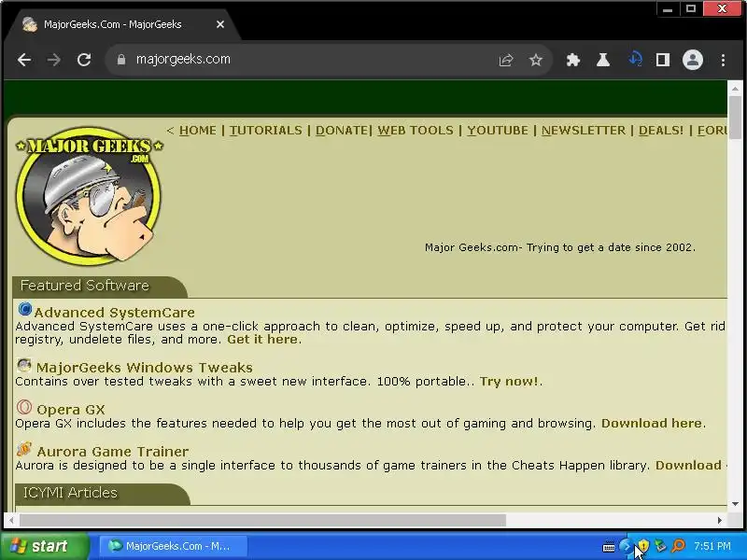
Task: Open the Opera GX title link
Action: [x=71, y=410]
